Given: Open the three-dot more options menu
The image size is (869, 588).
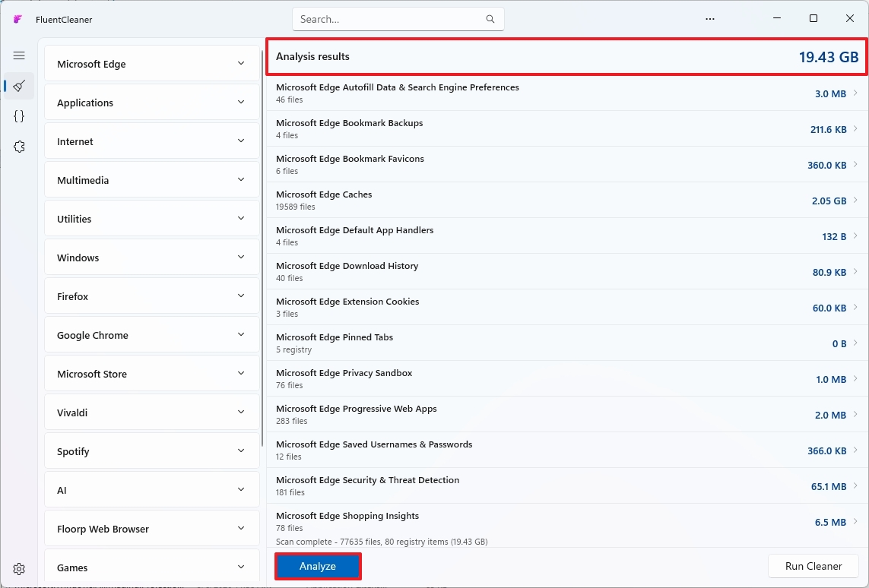Looking at the screenshot, I should (x=710, y=19).
